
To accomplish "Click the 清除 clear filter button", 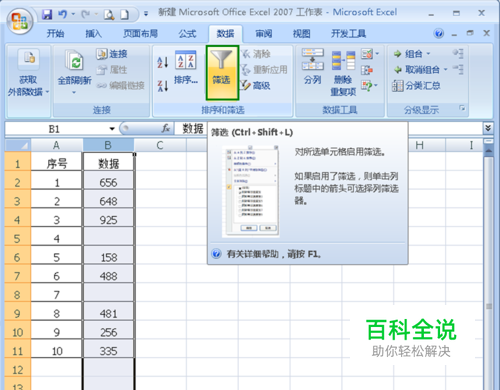I will click(x=256, y=54).
